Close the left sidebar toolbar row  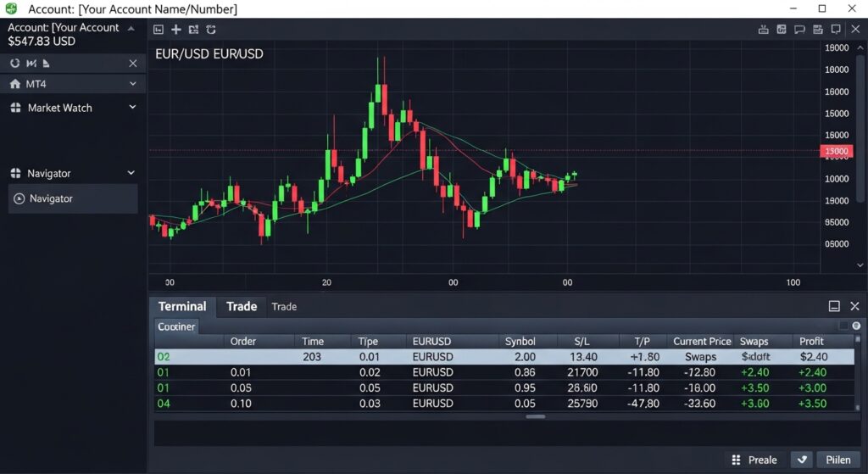click(133, 63)
